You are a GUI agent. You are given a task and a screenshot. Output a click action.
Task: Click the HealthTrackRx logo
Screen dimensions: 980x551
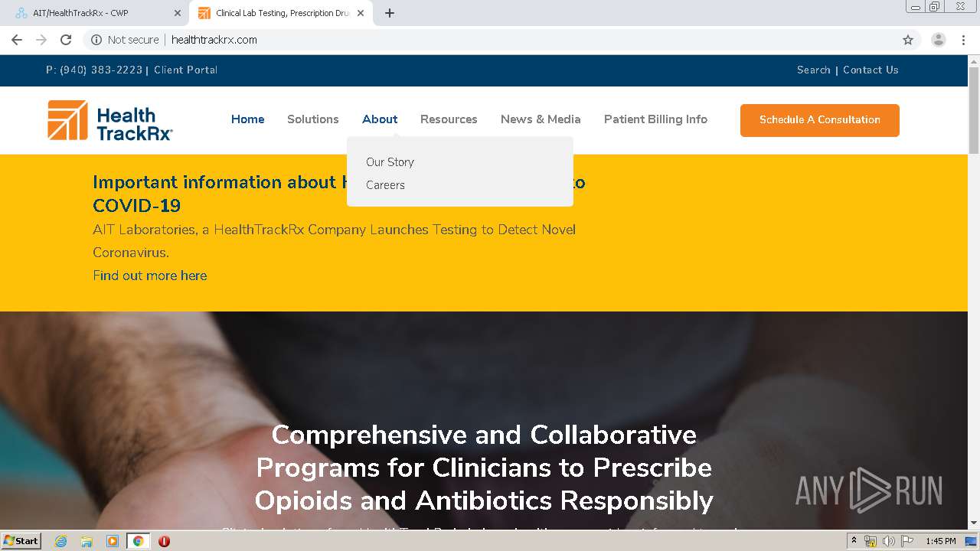coord(110,121)
